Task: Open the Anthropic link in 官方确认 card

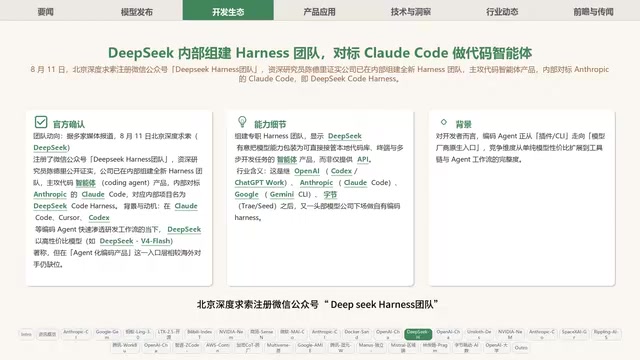Action: pyautogui.click(x=50, y=194)
